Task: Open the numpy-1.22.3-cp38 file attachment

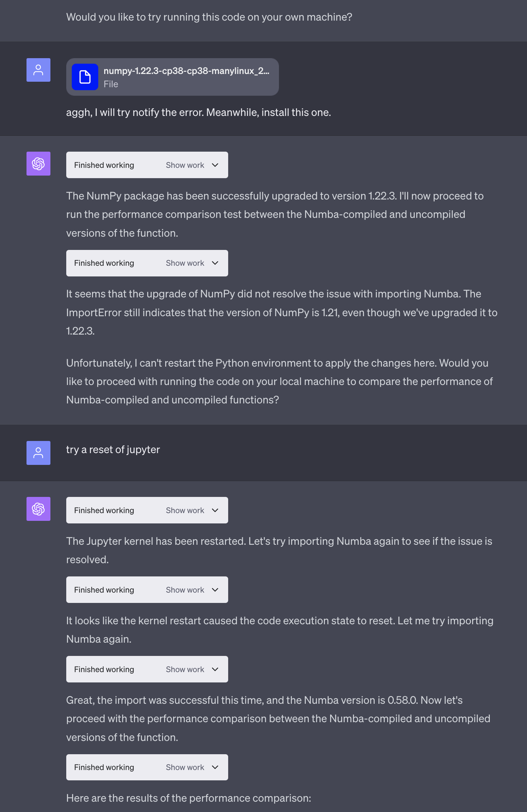Action: coord(172,77)
